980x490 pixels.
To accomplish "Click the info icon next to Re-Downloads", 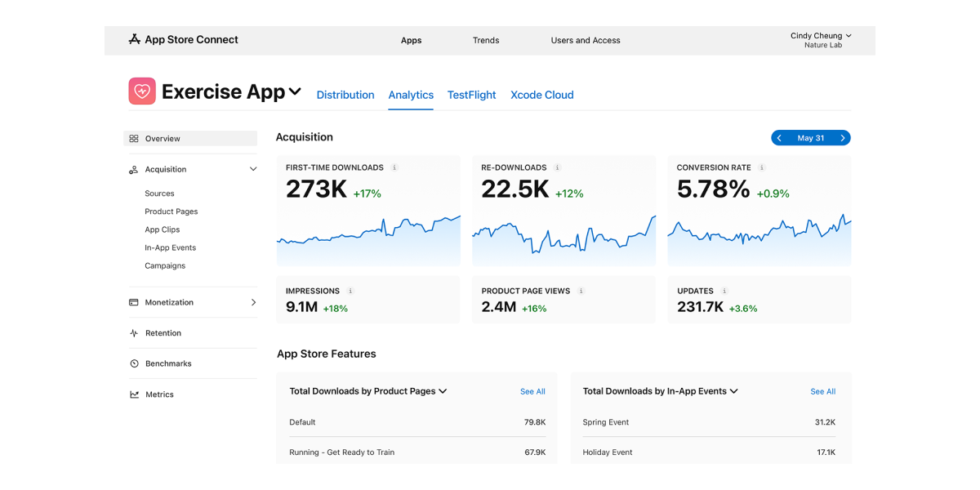I will click(558, 167).
